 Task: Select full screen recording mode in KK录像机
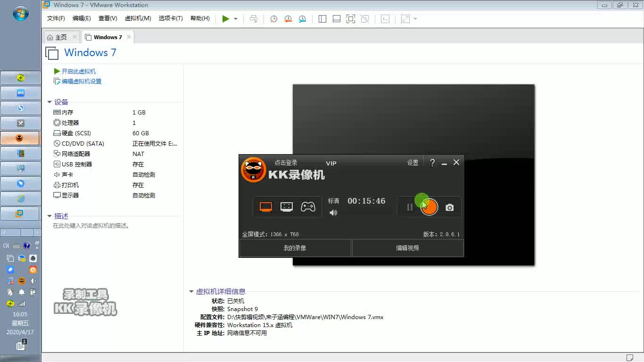pyautogui.click(x=266, y=207)
